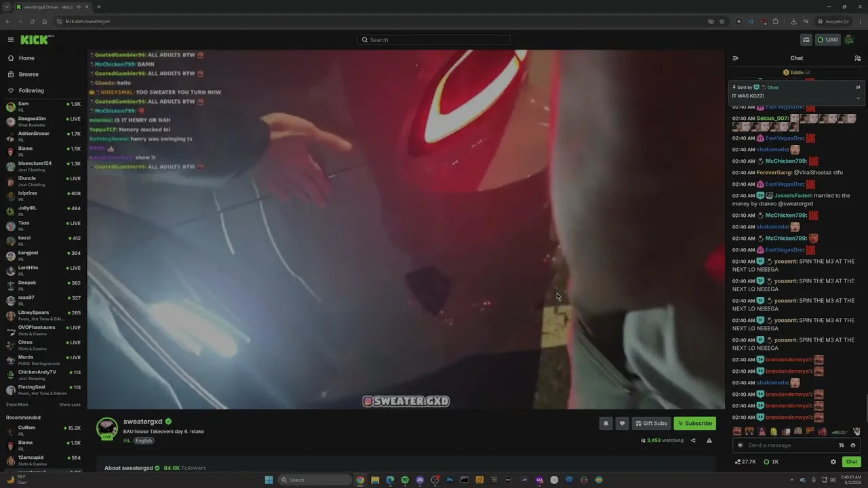Image resolution: width=868 pixels, height=488 pixels.
Task: Open the sidebar hamburger menu
Action: 11,40
